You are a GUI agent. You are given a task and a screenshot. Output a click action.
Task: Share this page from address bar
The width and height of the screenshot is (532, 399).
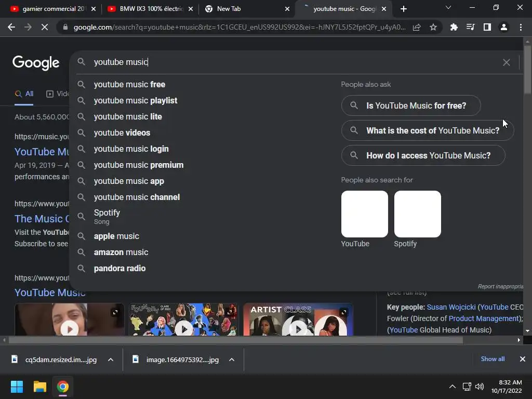click(417, 27)
